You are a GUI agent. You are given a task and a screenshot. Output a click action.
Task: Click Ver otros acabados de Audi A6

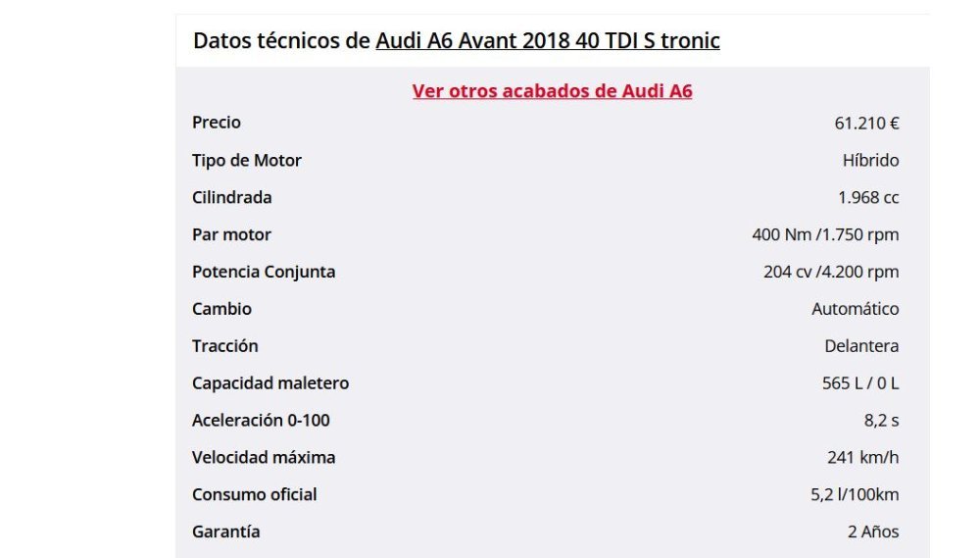[x=553, y=90]
